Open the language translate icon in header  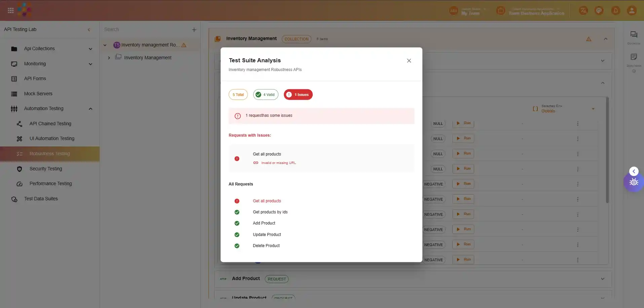pos(583,11)
